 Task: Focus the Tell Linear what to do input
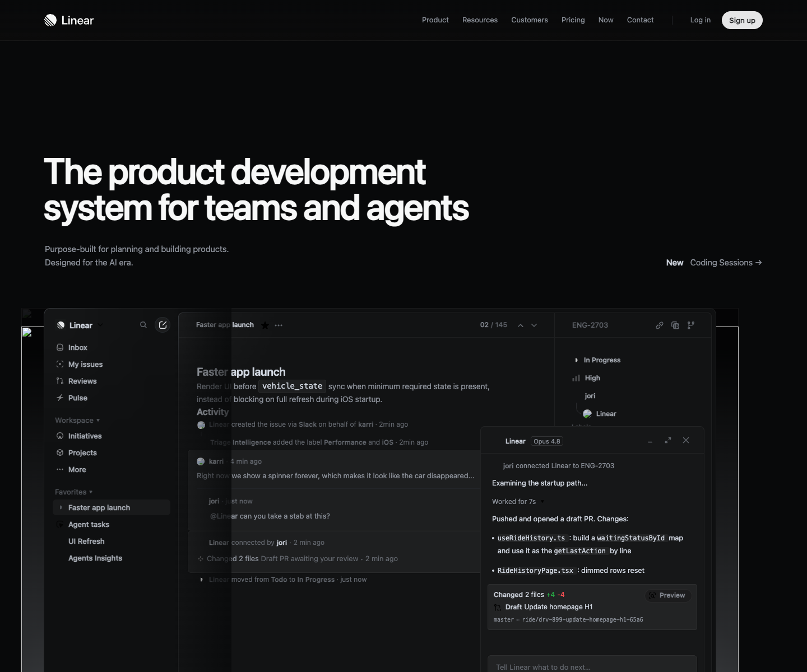point(592,664)
